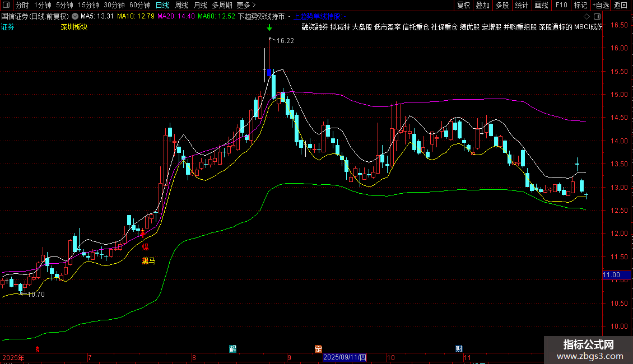The width and height of the screenshot is (633, 364).
Task: Add the stock via +自选
Action: [601, 5]
